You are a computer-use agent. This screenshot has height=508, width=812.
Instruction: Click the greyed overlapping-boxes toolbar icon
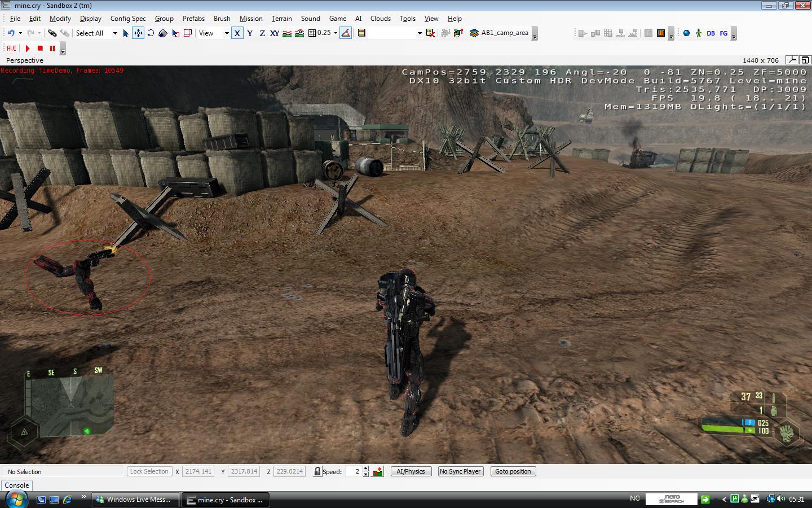click(x=595, y=33)
